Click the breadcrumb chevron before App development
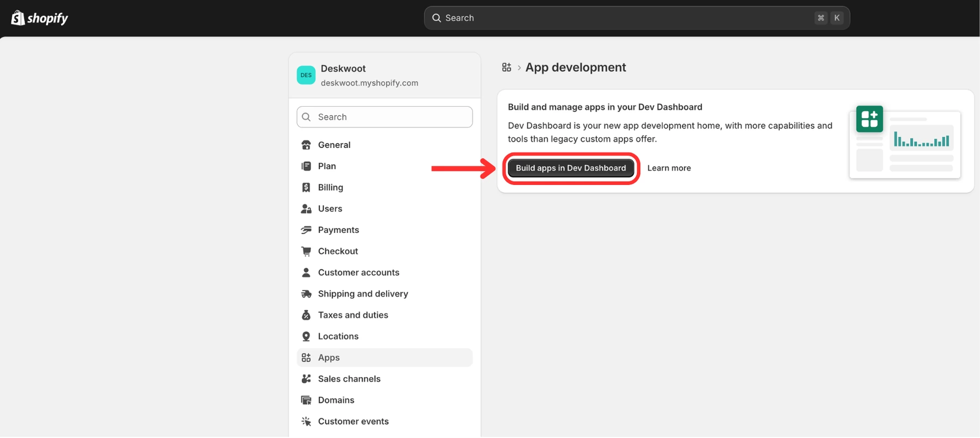This screenshot has width=980, height=438. (x=519, y=67)
